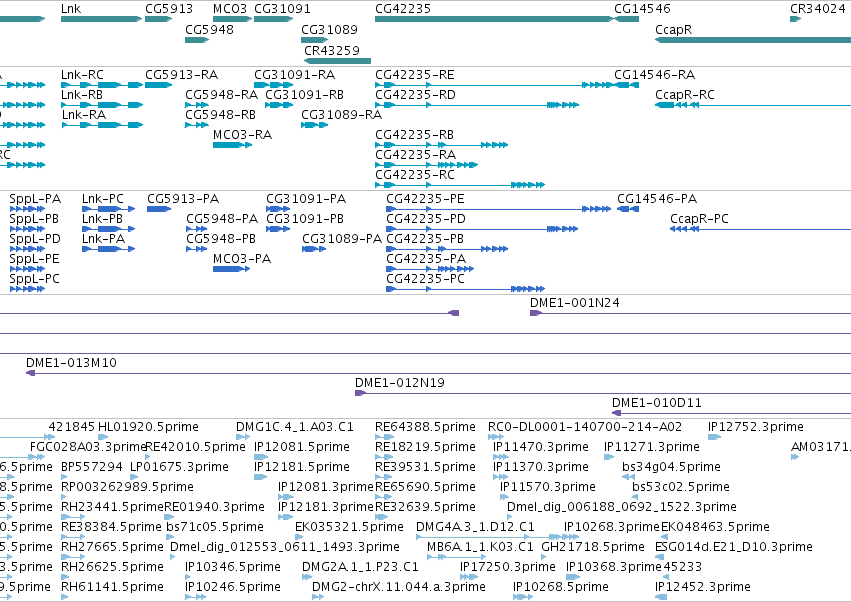Select the CG14546-RA transcript
Screen dimensions: 851x602
pyautogui.click(x=626, y=85)
